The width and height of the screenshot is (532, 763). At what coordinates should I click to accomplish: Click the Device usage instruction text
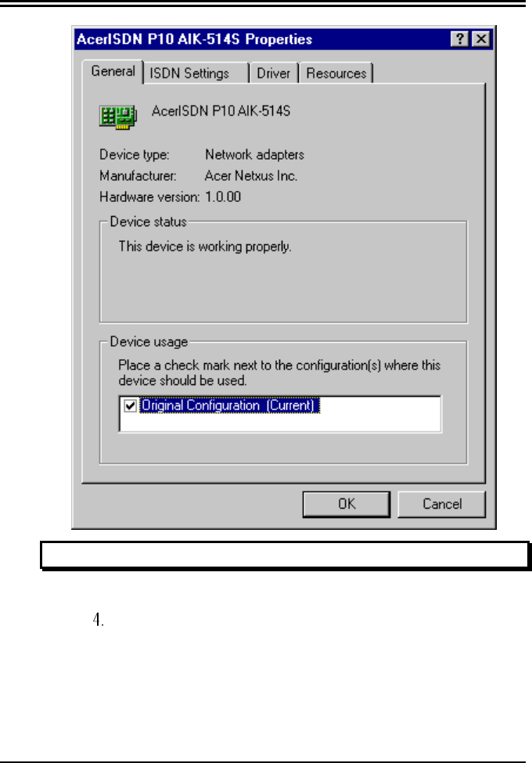[279, 373]
